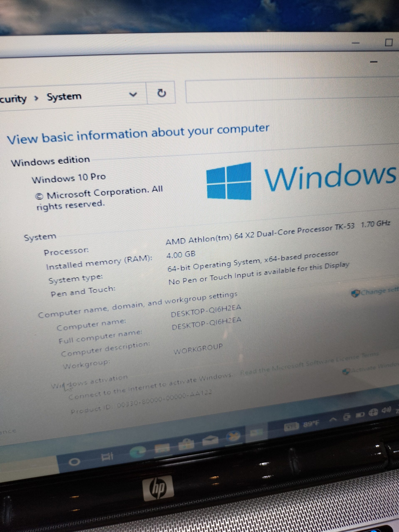Refresh the System page address bar
The height and width of the screenshot is (532, 399).
point(161,93)
